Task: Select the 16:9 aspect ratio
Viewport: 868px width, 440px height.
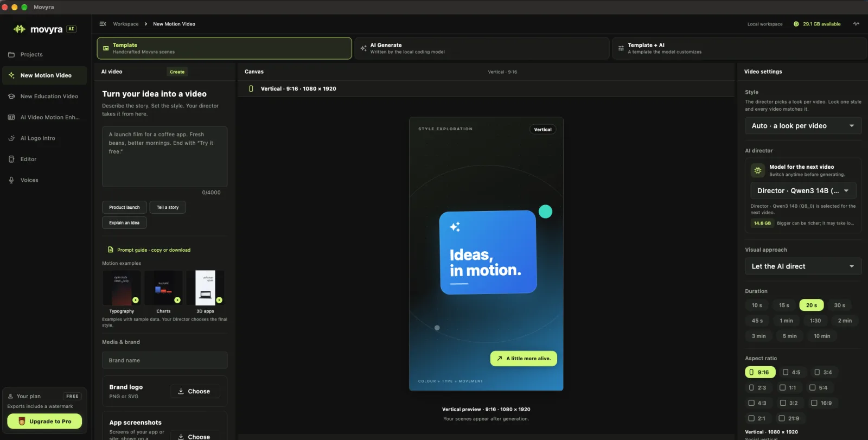Action: 821,403
